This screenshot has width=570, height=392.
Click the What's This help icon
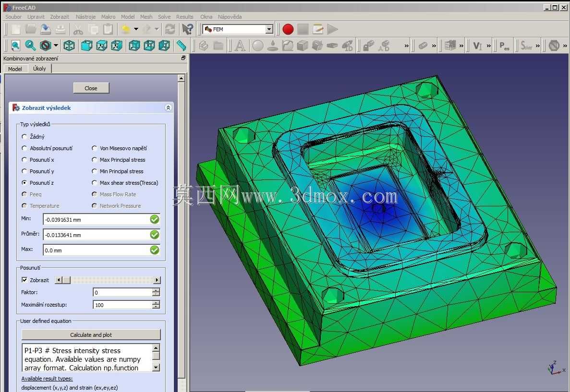pyautogui.click(x=188, y=29)
